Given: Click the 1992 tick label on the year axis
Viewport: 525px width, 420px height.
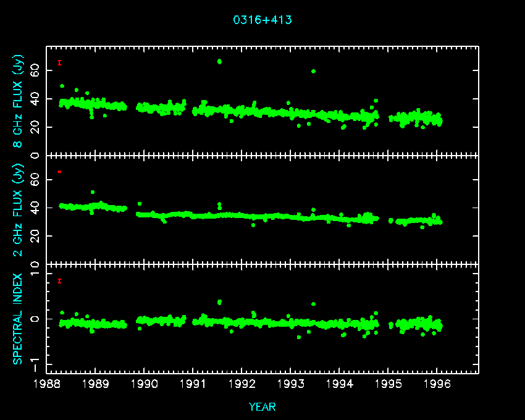Looking at the screenshot, I should coord(242,383).
